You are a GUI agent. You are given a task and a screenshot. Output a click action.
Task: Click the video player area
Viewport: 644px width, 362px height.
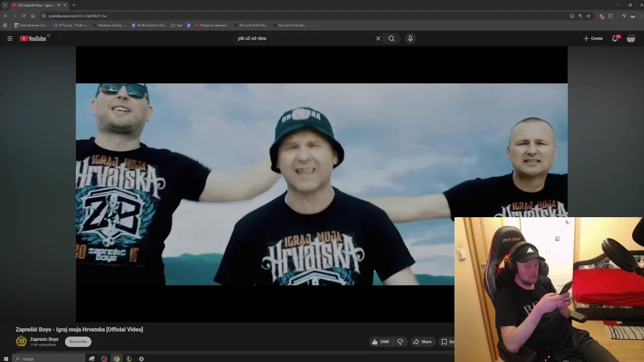click(321, 184)
